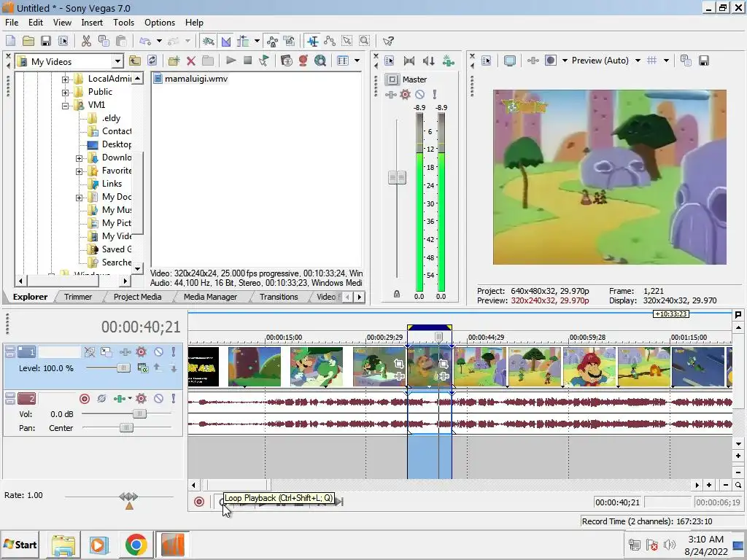Open the Preview (Auto) quality dropdown
The height and width of the screenshot is (560, 747).
(638, 61)
